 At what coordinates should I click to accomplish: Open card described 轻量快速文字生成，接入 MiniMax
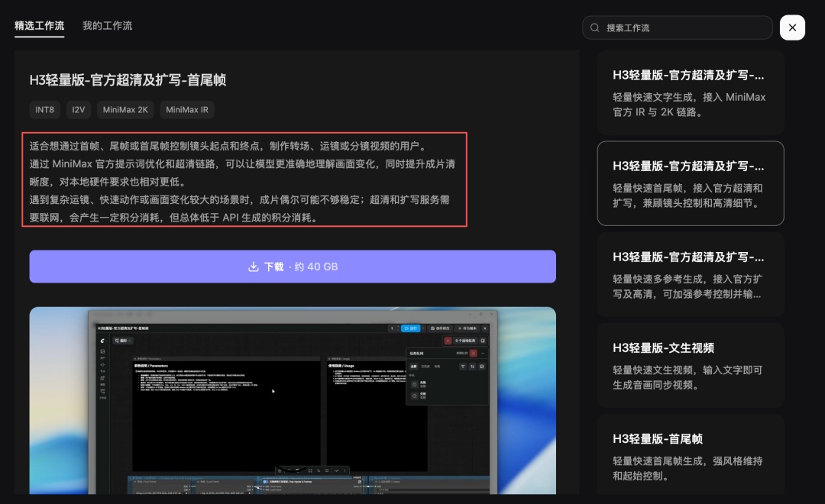point(691,92)
